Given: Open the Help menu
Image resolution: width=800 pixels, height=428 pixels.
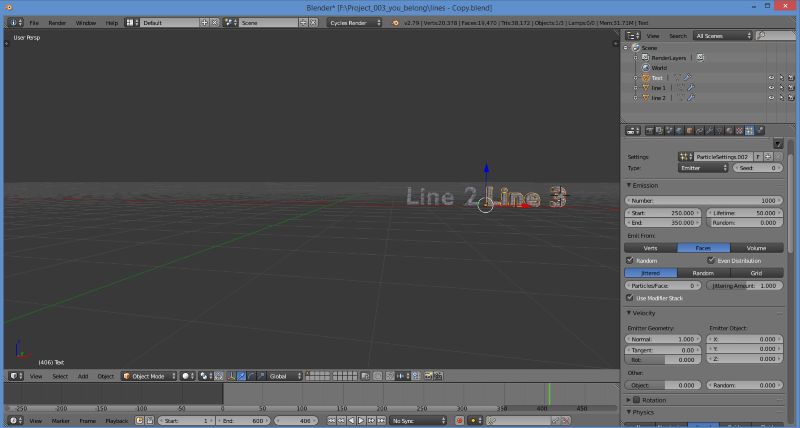Looking at the screenshot, I should pos(111,23).
